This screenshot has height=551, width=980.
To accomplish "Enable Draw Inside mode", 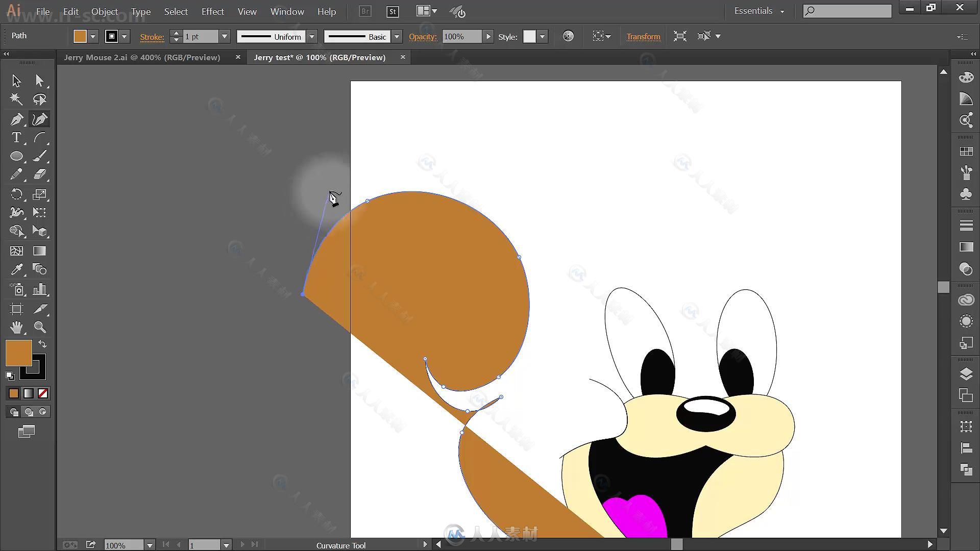I will click(x=43, y=412).
